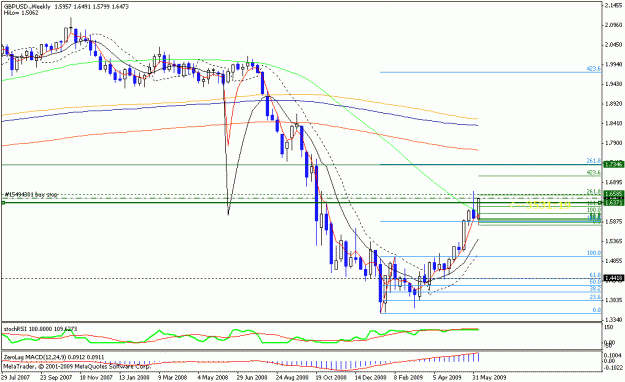Click the 9 Mar 2008 date label

(x=172, y=377)
